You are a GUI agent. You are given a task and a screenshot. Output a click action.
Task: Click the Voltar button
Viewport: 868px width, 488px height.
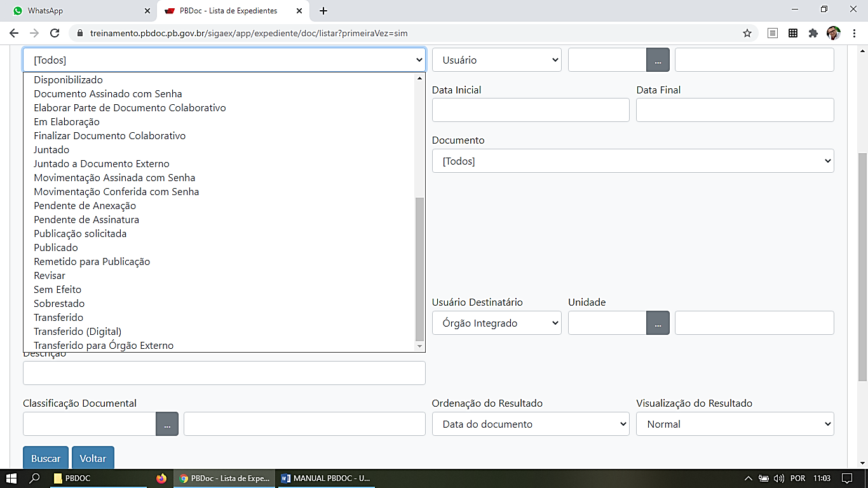93,458
